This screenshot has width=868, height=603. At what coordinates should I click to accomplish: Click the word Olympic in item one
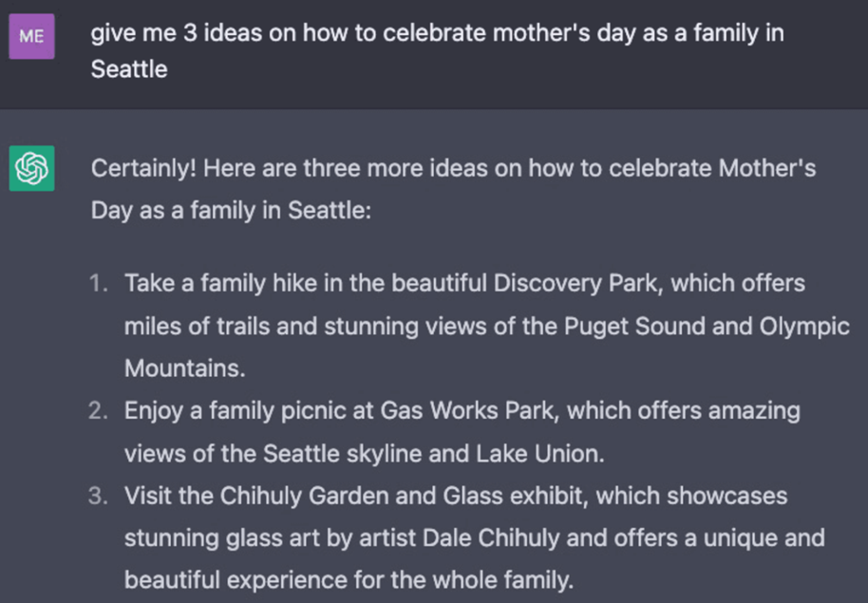[804, 327]
